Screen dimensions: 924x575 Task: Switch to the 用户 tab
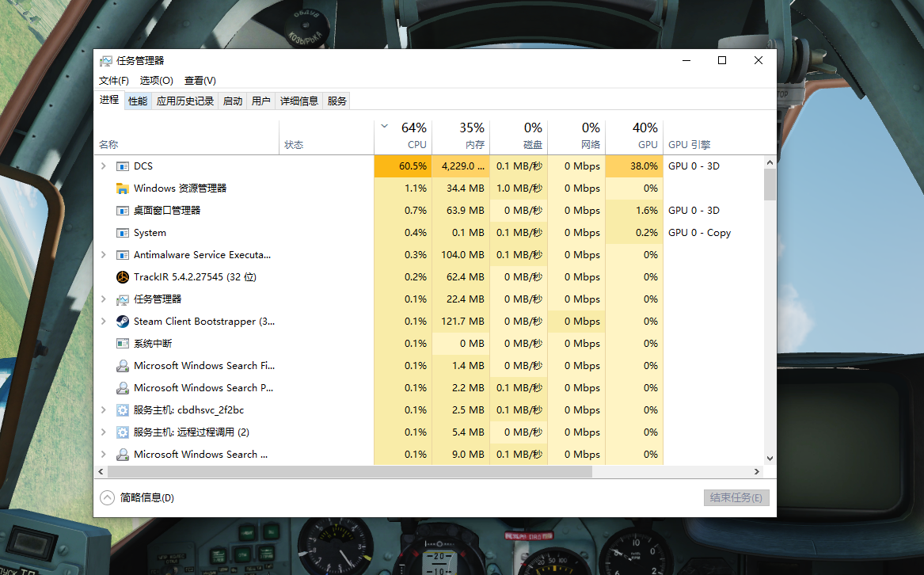[x=261, y=101]
